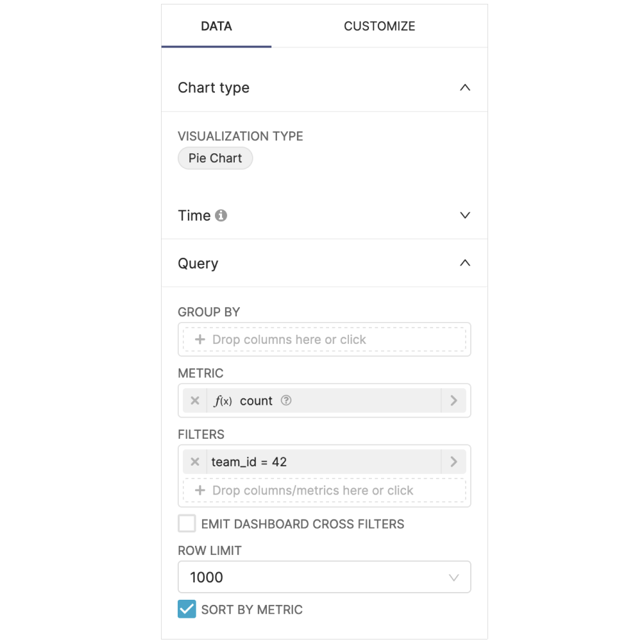The image size is (644, 644).
Task: Click the f(x) icon on count metric
Action: [x=223, y=401]
